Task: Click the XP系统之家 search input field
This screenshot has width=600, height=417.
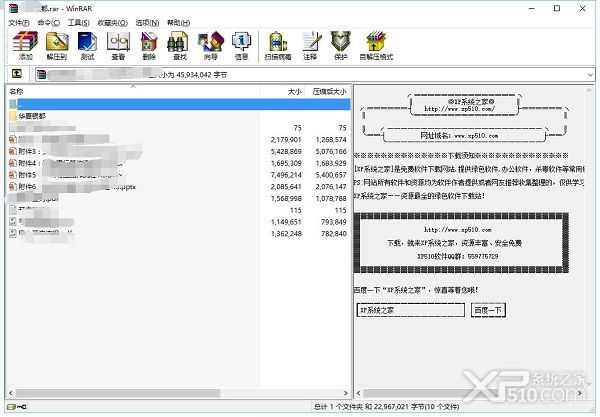Action: coord(411,310)
